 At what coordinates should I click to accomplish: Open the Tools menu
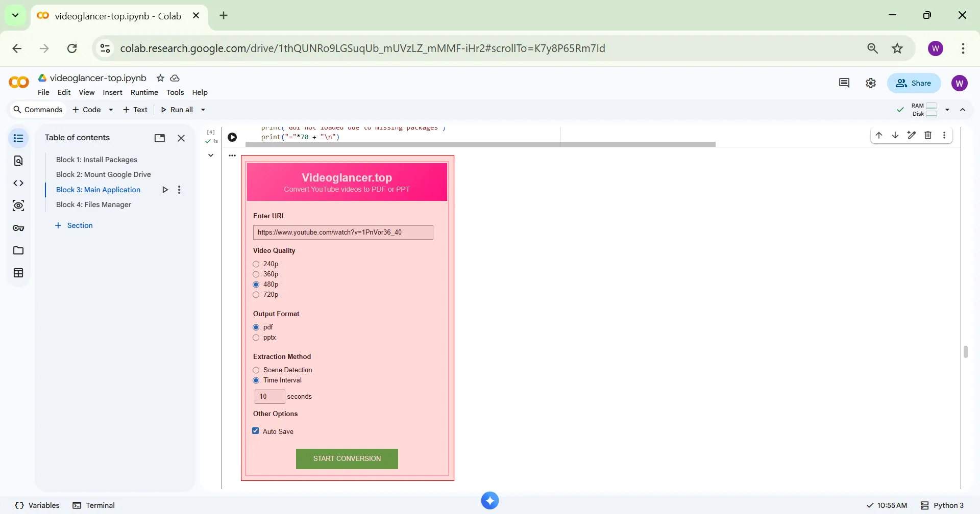tap(175, 92)
